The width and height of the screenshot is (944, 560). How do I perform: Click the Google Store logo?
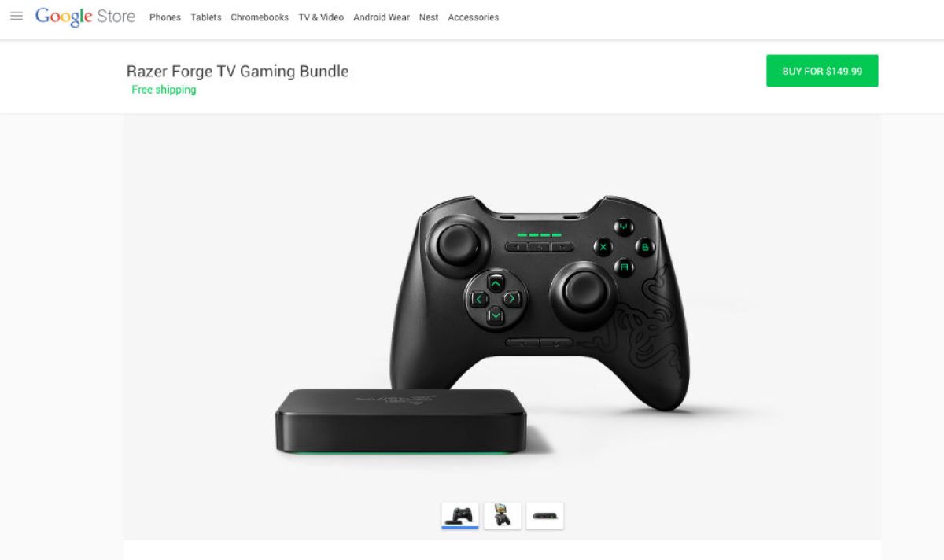tap(85, 17)
